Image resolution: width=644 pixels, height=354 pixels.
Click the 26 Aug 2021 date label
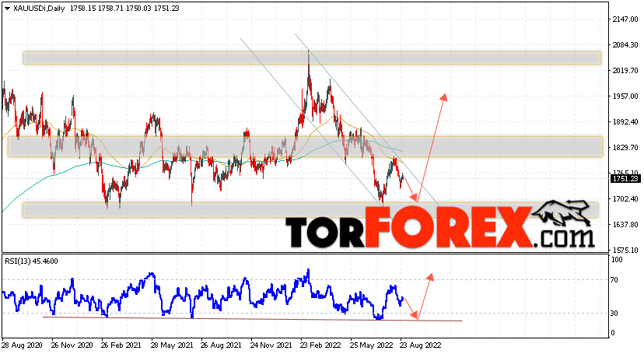[x=221, y=345]
